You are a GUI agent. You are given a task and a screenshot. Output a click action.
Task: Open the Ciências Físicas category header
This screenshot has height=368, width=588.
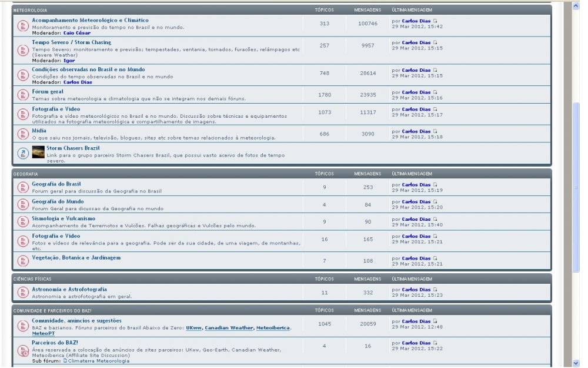coord(32,279)
